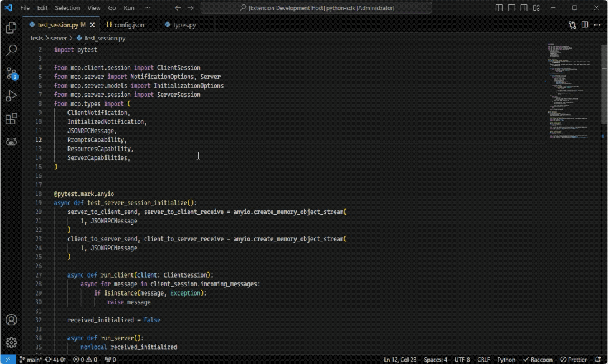Screen dimensions: 608x364
Task: Open the Manage gear icon
Action: 11,343
